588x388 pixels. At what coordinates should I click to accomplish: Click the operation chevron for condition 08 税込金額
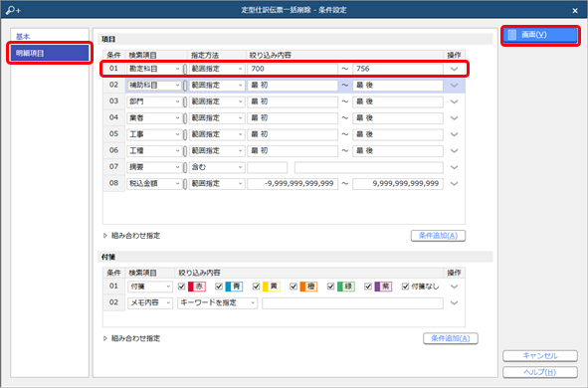[454, 184]
